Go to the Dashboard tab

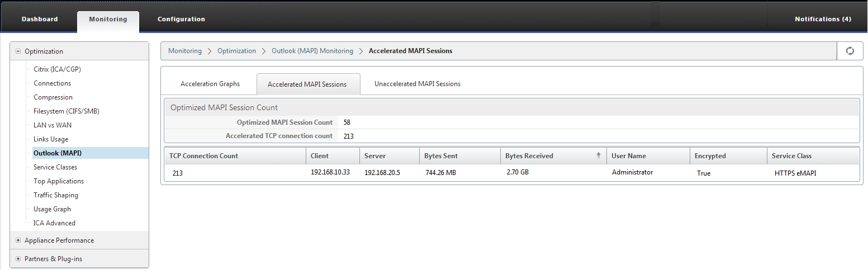(40, 20)
